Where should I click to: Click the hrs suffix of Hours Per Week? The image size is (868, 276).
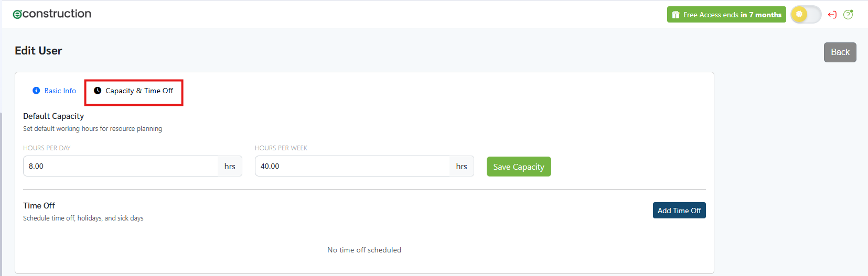pyautogui.click(x=462, y=166)
